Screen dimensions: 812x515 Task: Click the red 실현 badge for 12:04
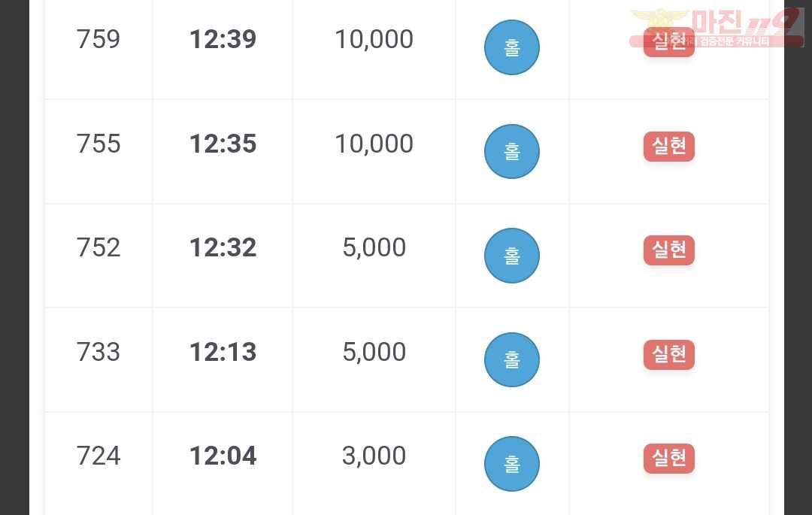click(x=669, y=458)
